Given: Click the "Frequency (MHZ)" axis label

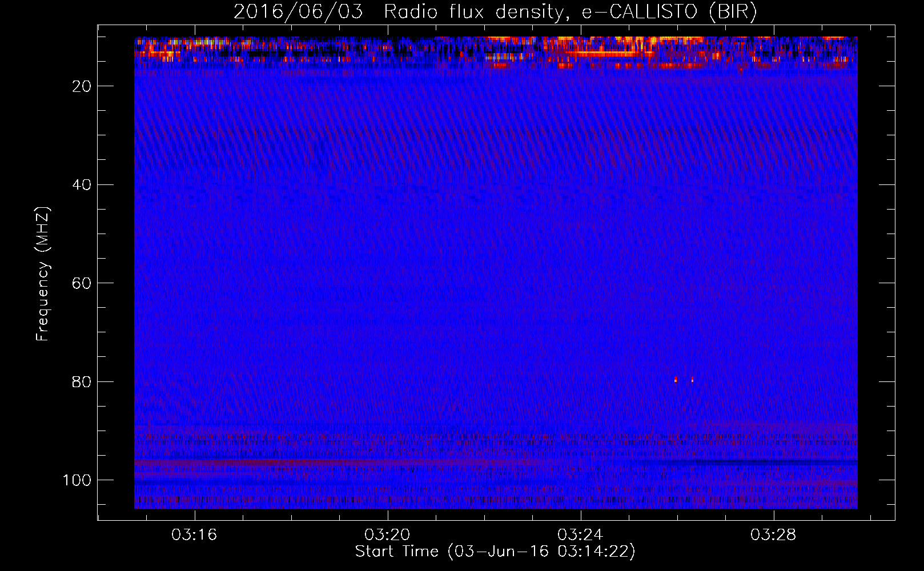Looking at the screenshot, I should [43, 274].
